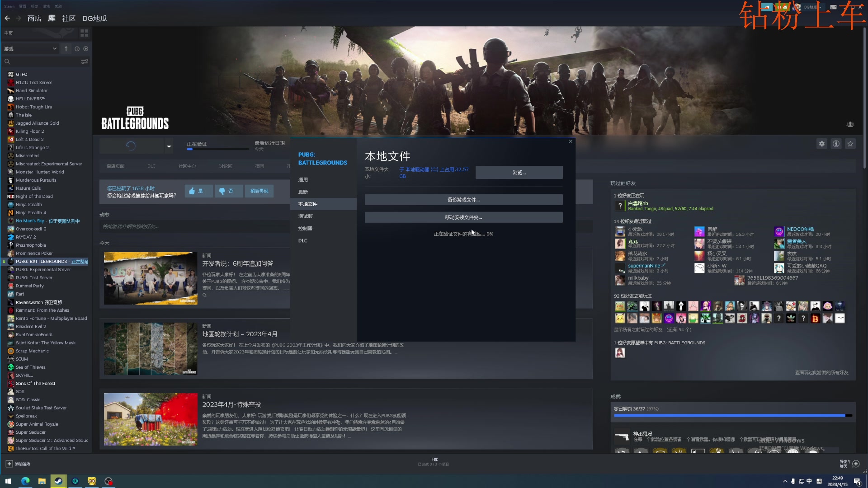This screenshot has height=488, width=868.
Task: Open game info icon
Action: (836, 144)
